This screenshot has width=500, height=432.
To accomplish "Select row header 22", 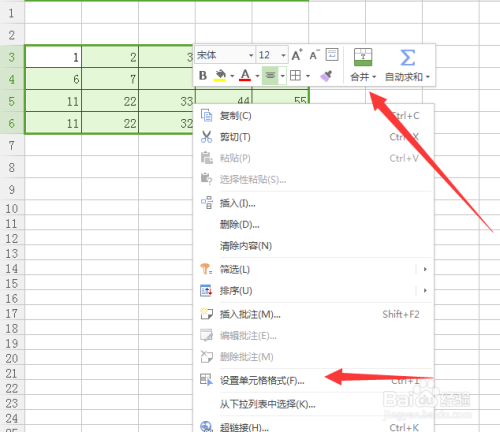I will click(x=12, y=389).
